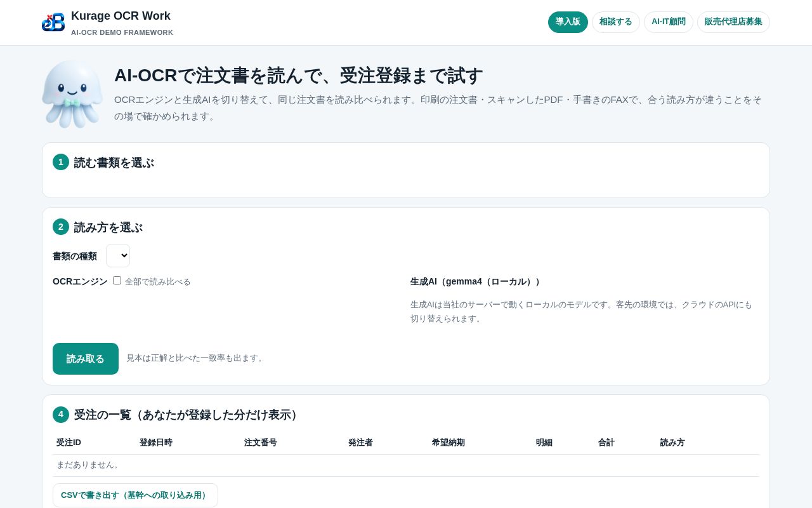
Task: Click the 読む書類を選ぶ section heading
Action: [x=114, y=163]
